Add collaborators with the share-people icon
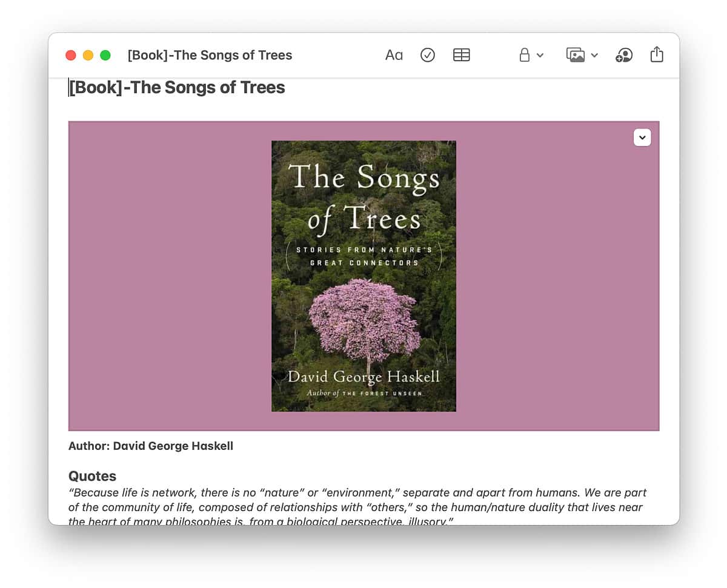This screenshot has width=727, height=588. [x=623, y=55]
